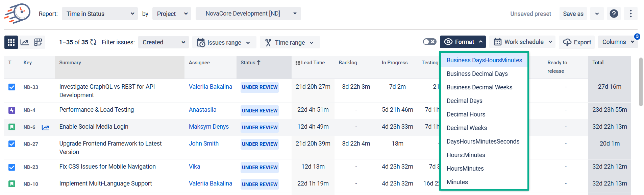Open Valeriia Bakalina assignee link for ND-33

pos(210,87)
